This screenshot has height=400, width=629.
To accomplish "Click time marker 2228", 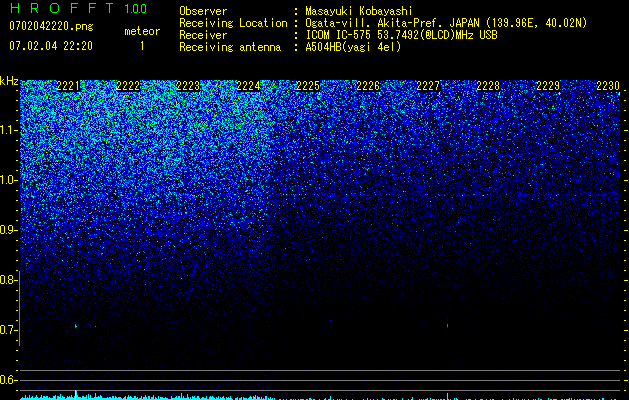I will coord(488,86).
